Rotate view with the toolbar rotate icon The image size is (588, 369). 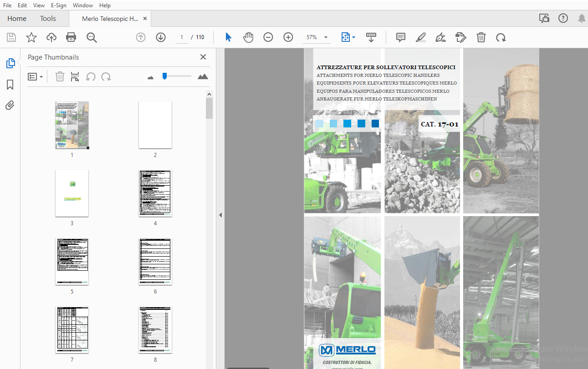tap(501, 37)
